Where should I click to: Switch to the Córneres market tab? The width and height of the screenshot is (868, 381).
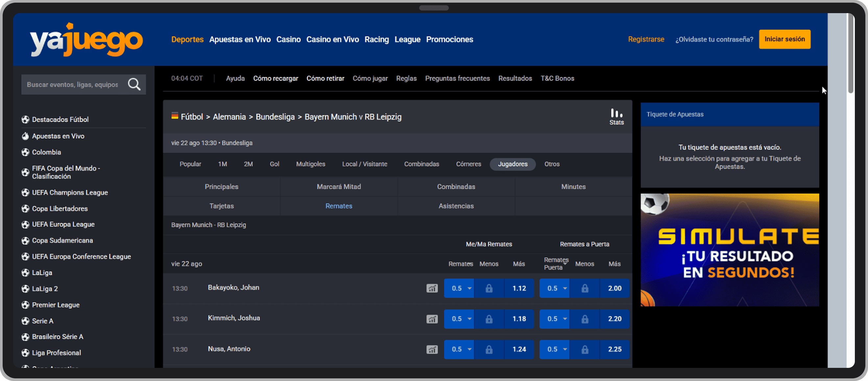pyautogui.click(x=469, y=164)
